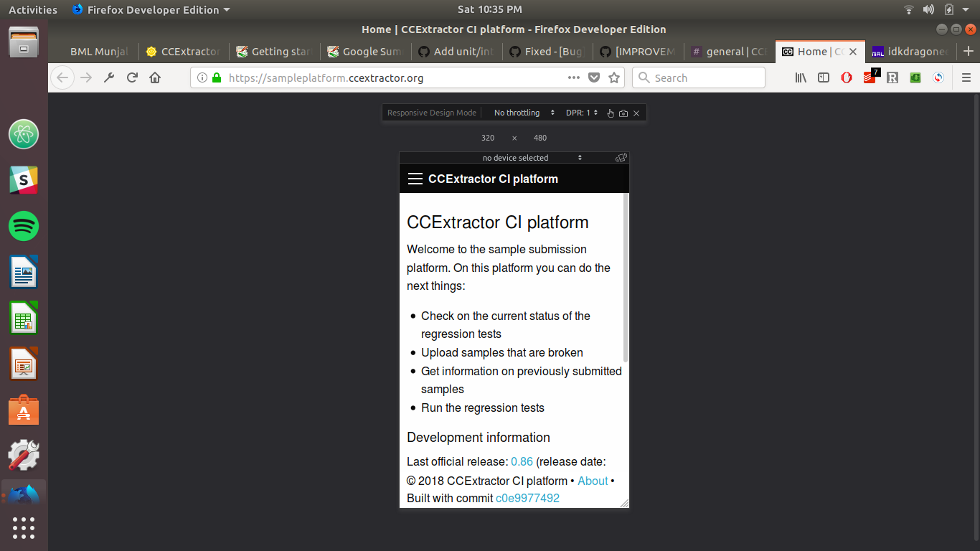This screenshot has height=551, width=980.
Task: Go to the Firefox home page
Action: [155, 77]
